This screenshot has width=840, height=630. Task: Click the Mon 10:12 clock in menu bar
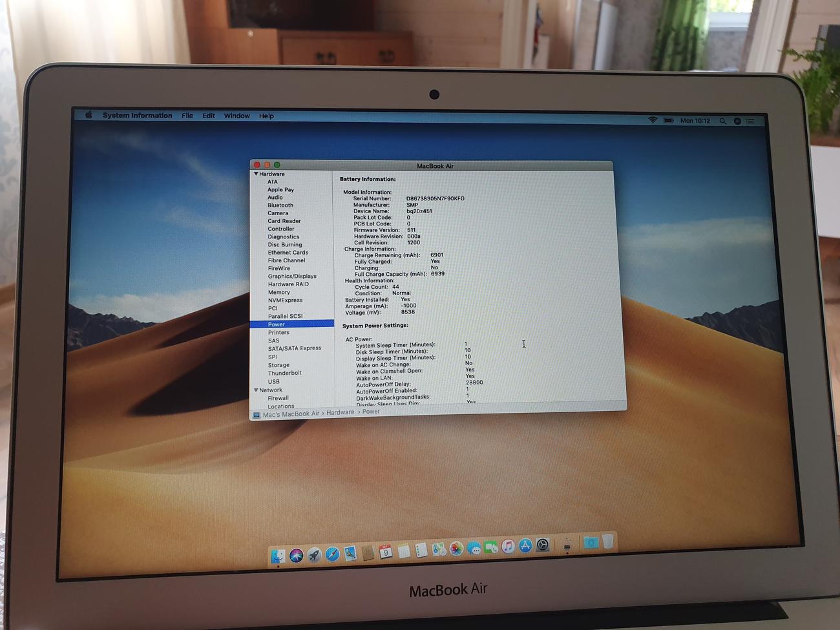point(695,121)
